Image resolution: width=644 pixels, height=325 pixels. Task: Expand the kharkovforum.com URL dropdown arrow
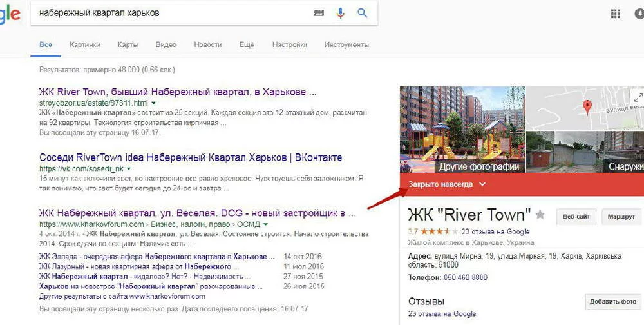265,224
